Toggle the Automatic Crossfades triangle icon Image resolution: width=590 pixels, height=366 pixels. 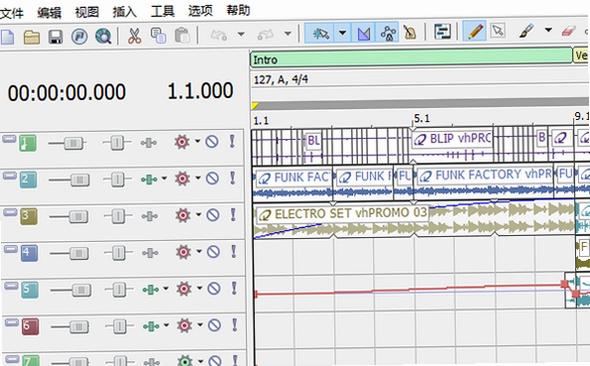coord(363,33)
